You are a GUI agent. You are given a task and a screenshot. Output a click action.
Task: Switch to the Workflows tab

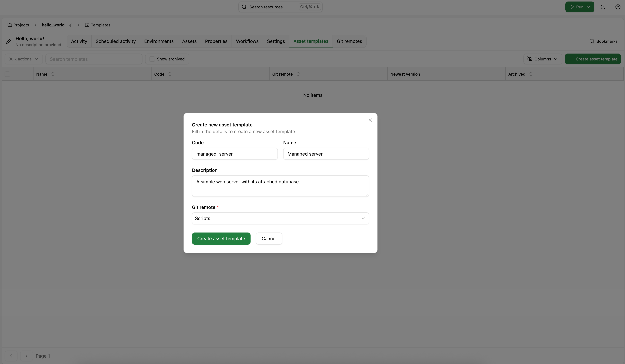coord(247,41)
